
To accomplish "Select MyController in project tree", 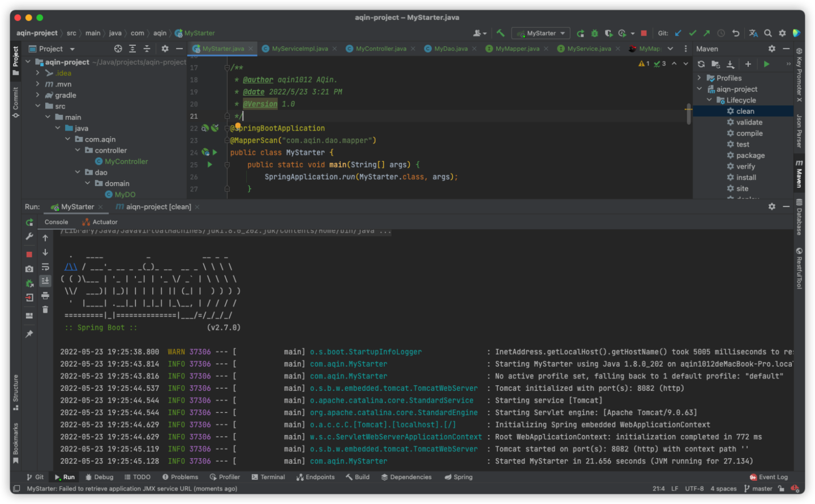I will 126,161.
